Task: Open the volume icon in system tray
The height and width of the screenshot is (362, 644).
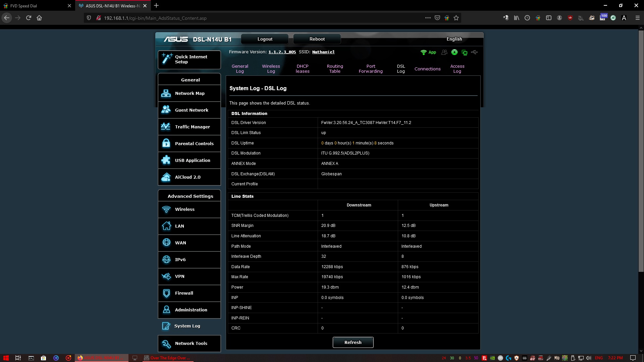Action: click(x=588, y=358)
